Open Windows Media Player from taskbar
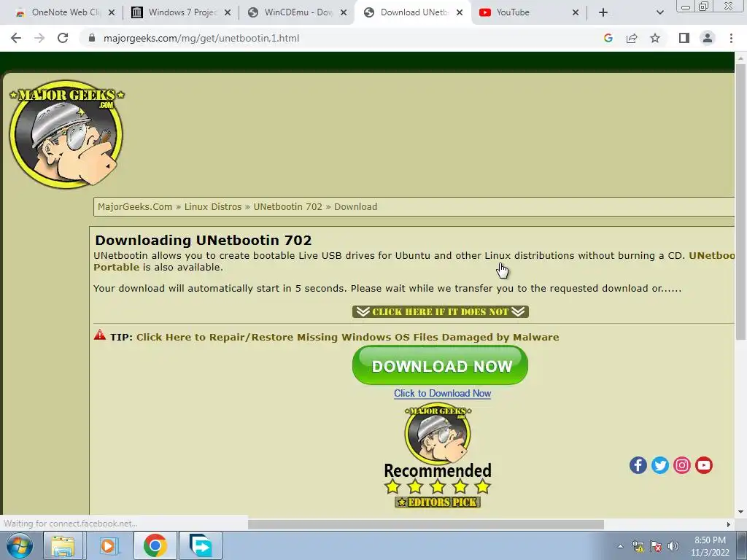747x560 pixels. pyautogui.click(x=109, y=545)
